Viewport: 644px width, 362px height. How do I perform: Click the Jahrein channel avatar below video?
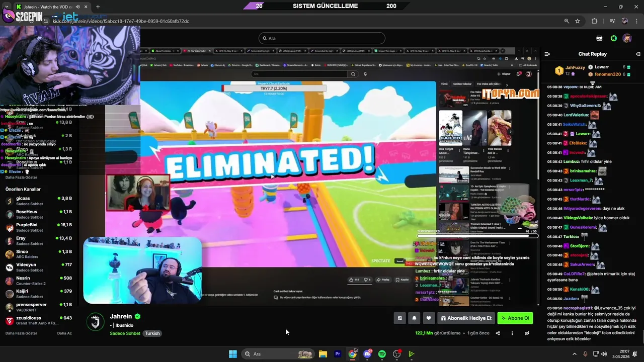95,322
